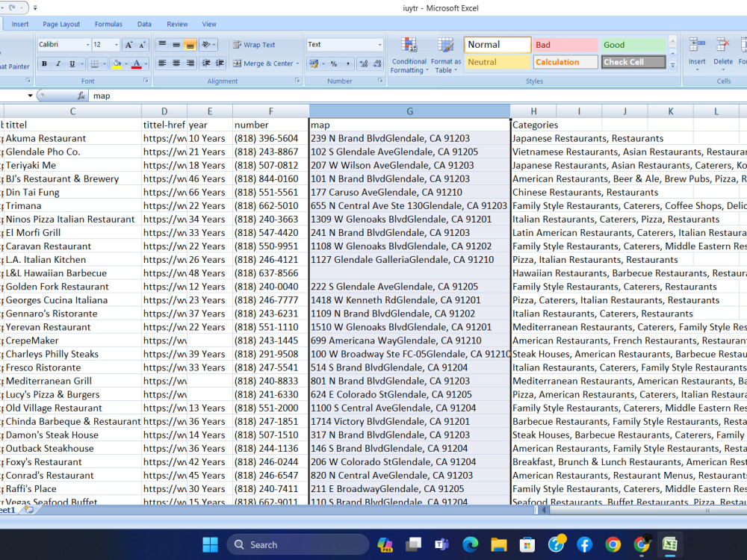Increase cell indent

coord(220,63)
